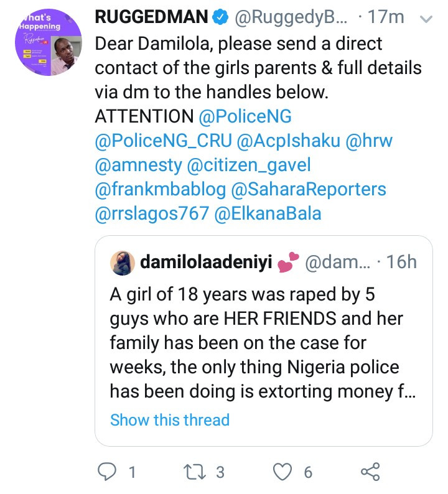Open the Show this thread link
Screen dimensions: 448x494
click(170, 420)
